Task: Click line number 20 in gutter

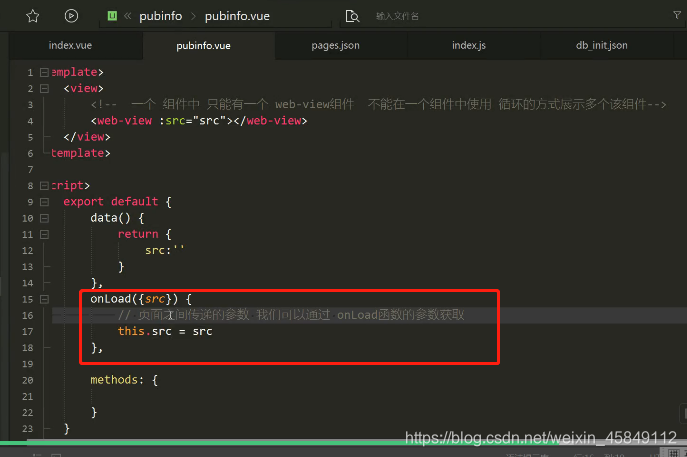Action: [28, 380]
